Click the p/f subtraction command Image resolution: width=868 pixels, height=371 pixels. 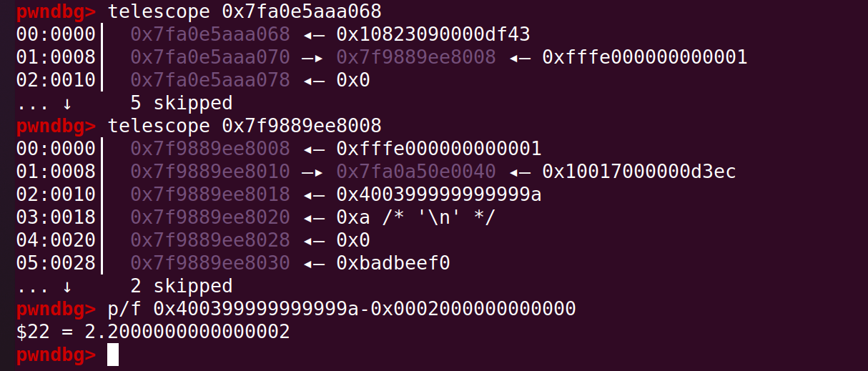pos(342,310)
